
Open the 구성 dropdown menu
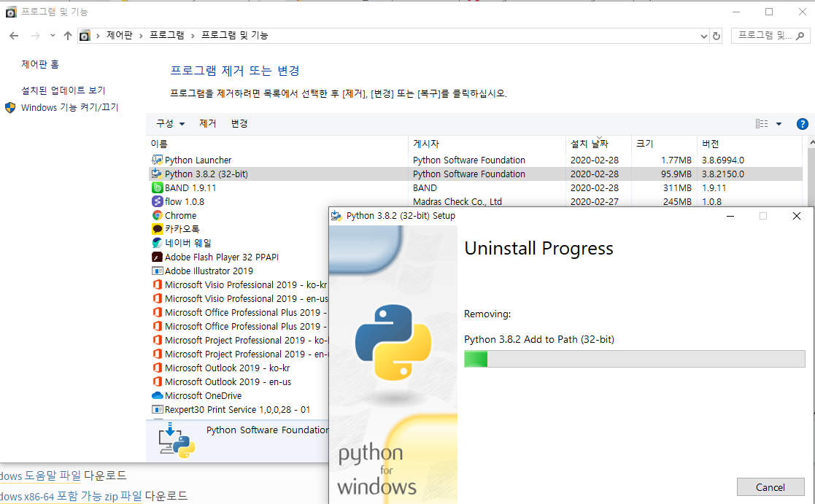tap(171, 124)
